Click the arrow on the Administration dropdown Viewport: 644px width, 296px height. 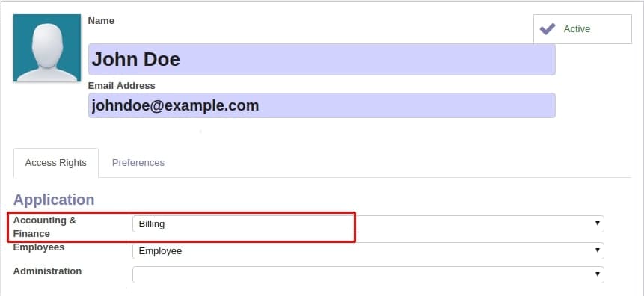coord(598,274)
